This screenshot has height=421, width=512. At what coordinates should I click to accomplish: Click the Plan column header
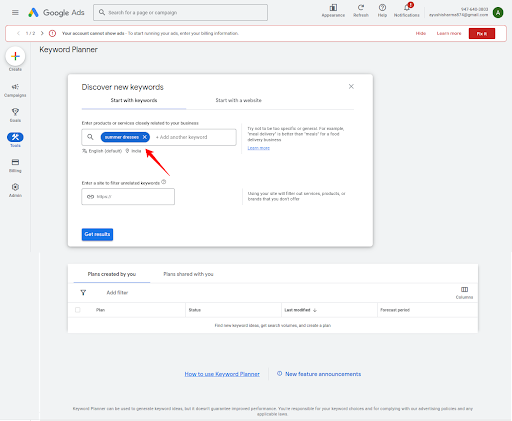point(100,310)
